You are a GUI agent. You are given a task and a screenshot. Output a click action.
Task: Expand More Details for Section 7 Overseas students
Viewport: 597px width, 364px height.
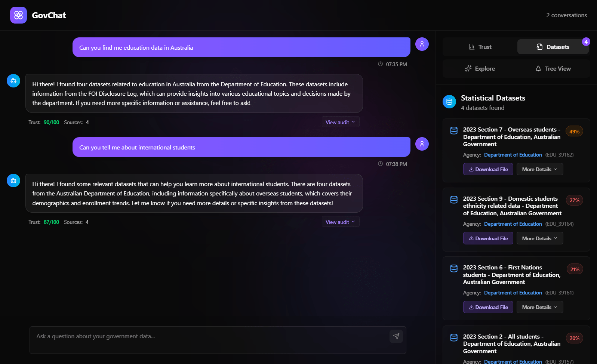click(539, 169)
